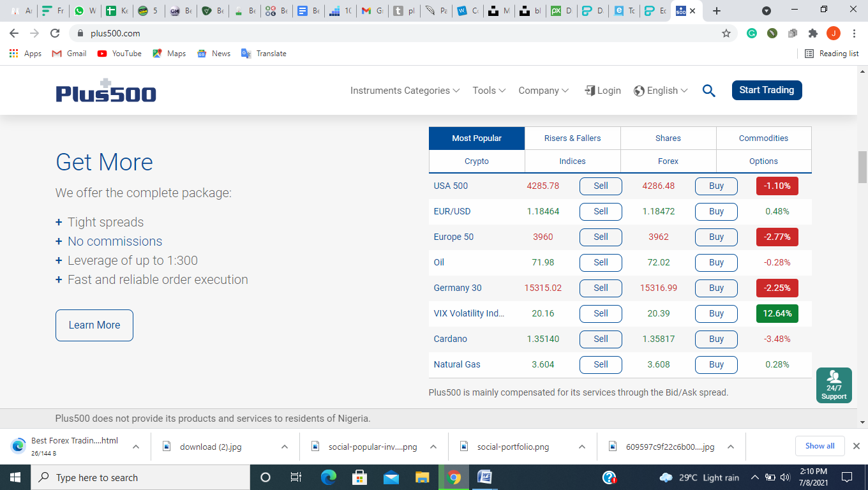868x490 pixels.
Task: Click the 12.64% change badge
Action: coord(777,314)
